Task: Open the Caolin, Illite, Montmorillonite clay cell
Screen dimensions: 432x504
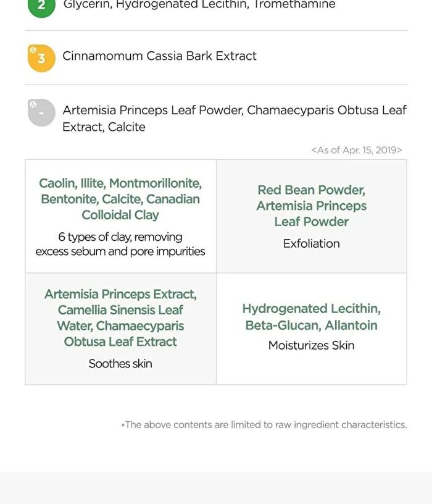Action: pyautogui.click(x=121, y=216)
